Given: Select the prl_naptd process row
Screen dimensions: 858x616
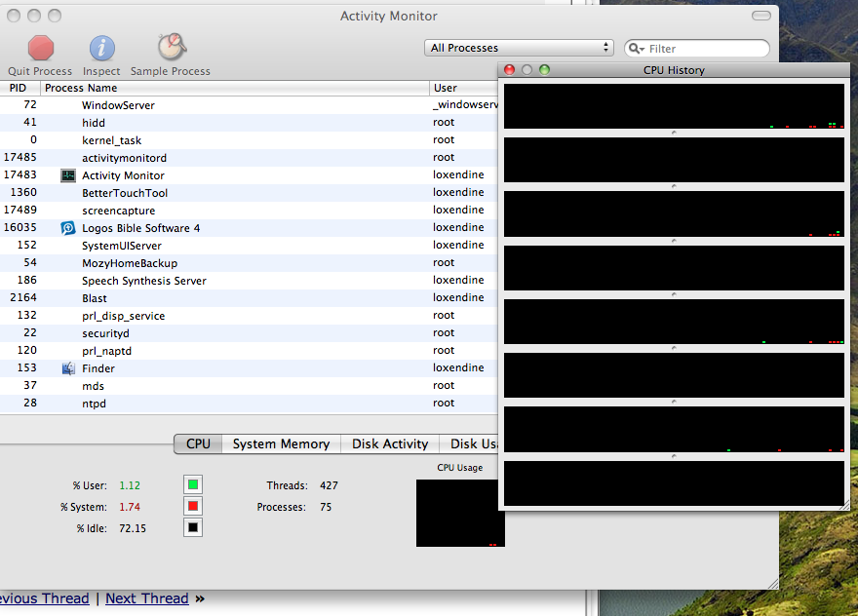Looking at the screenshot, I should pyautogui.click(x=249, y=351).
